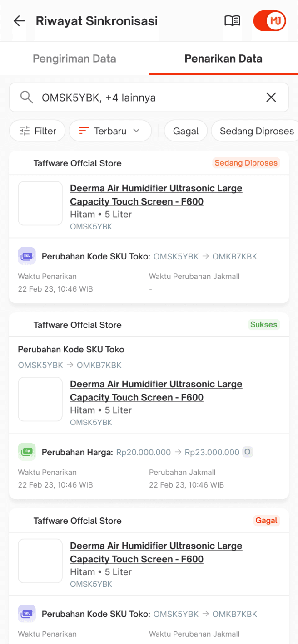Click store name in Sukses card header

tap(78, 325)
